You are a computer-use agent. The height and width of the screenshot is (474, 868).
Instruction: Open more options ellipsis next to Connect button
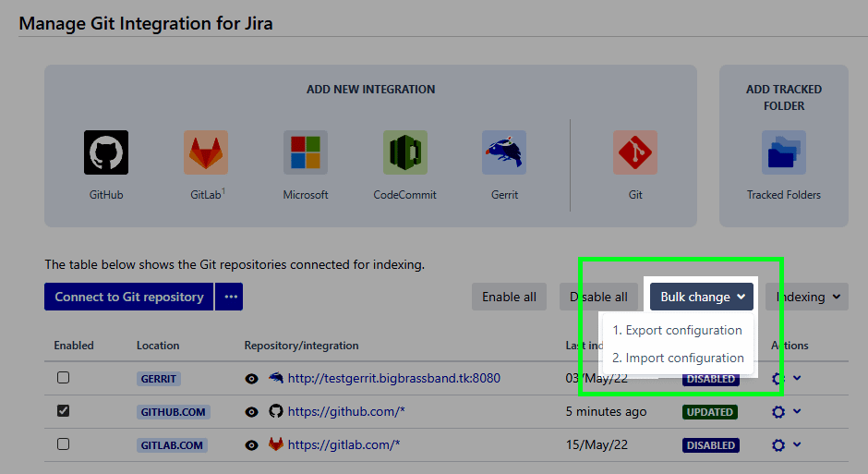[x=229, y=297]
